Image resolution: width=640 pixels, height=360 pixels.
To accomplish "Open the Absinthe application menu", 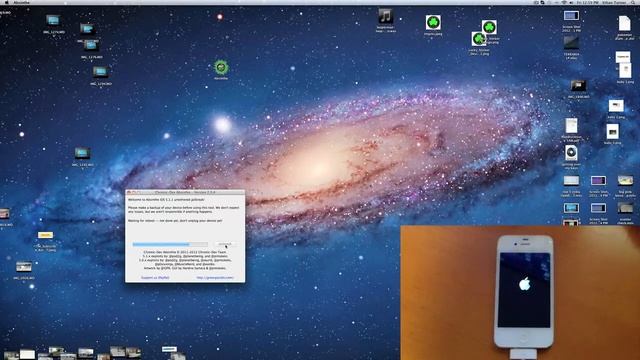I will [x=22, y=2].
